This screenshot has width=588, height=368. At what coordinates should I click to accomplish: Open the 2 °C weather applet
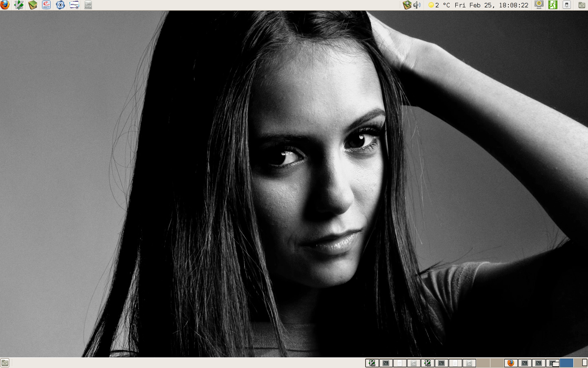click(439, 5)
